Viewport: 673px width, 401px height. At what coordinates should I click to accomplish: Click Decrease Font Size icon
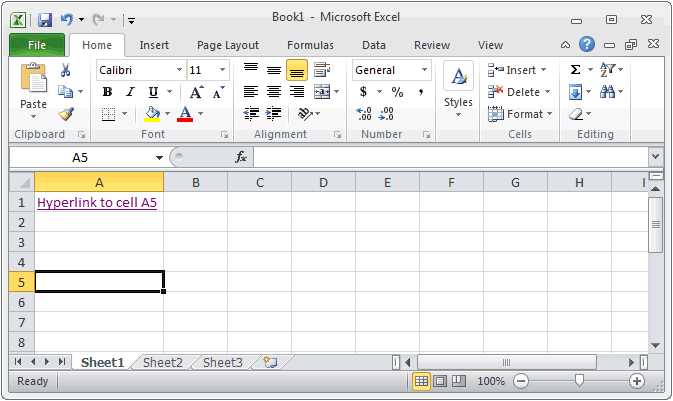pyautogui.click(x=219, y=92)
